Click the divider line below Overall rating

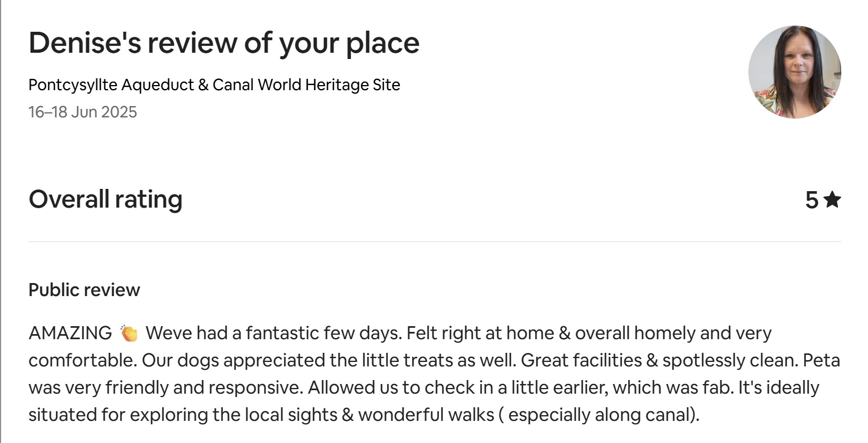point(434,242)
